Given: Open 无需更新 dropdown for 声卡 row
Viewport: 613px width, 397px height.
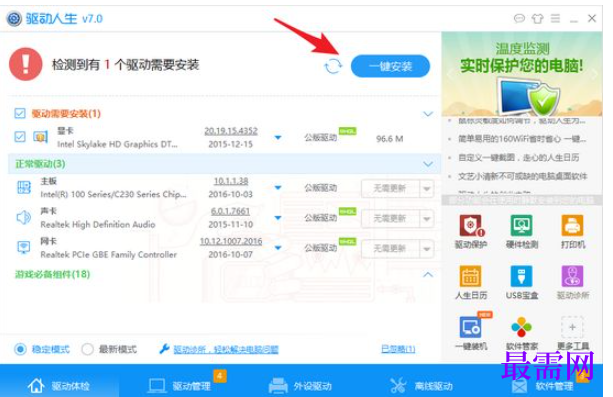Looking at the screenshot, I should pyautogui.click(x=427, y=219).
